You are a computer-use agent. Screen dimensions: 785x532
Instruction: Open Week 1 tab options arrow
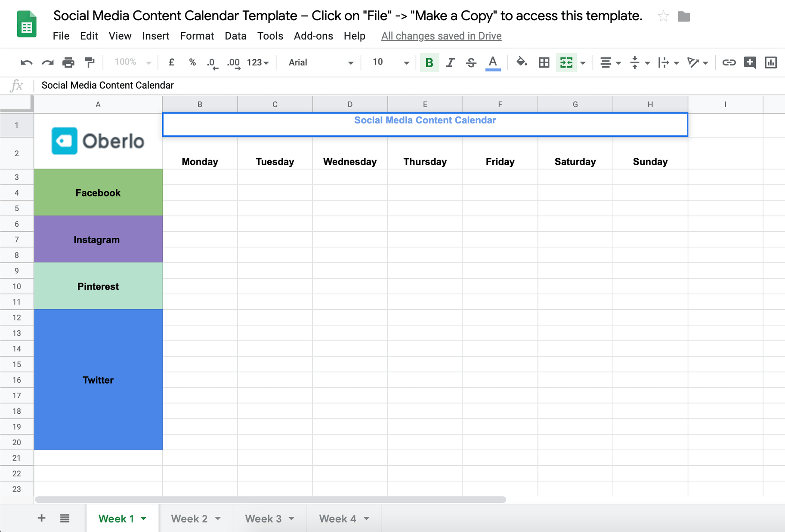(144, 519)
